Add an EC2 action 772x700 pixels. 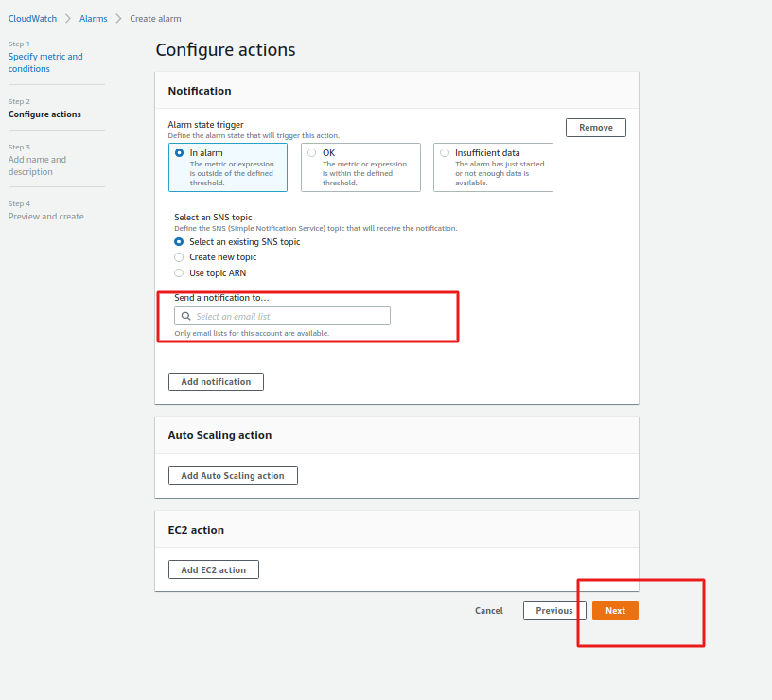[213, 569]
